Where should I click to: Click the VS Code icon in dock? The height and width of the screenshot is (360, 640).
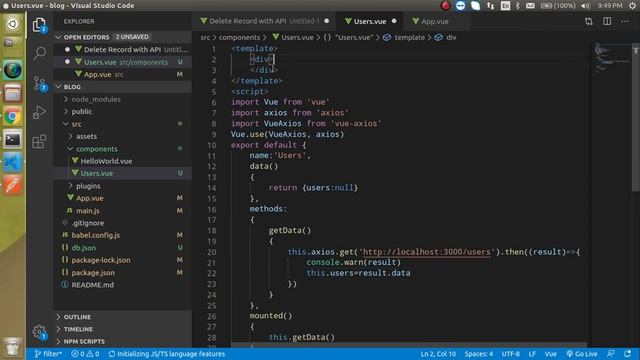13,162
